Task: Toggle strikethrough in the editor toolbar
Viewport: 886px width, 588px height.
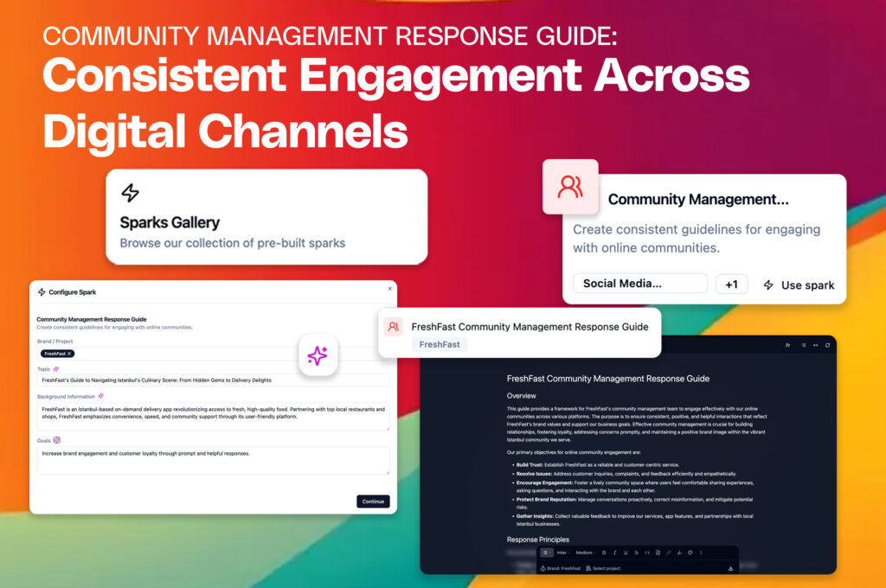Action: click(x=636, y=553)
